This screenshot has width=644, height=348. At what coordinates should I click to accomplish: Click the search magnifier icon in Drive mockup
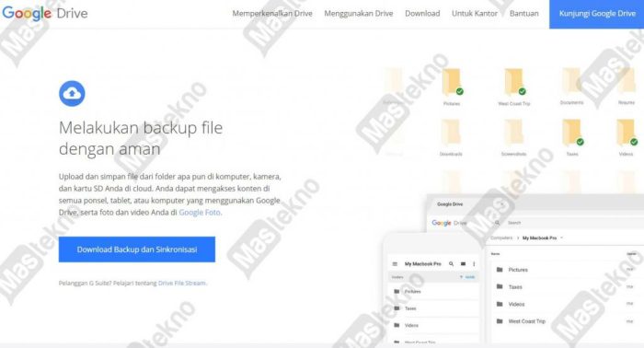(x=497, y=223)
